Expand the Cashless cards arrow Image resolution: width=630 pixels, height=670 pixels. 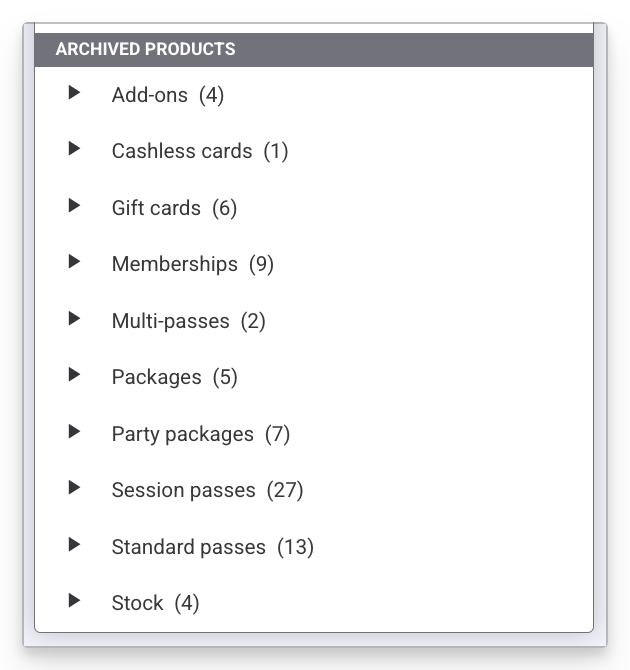(x=74, y=149)
